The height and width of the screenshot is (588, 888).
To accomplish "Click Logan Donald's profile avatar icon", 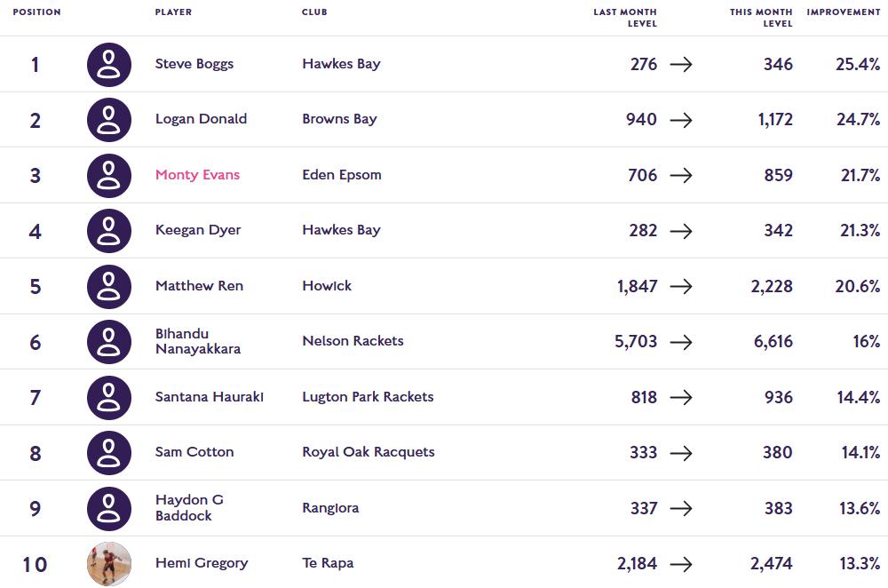I will 108,120.
